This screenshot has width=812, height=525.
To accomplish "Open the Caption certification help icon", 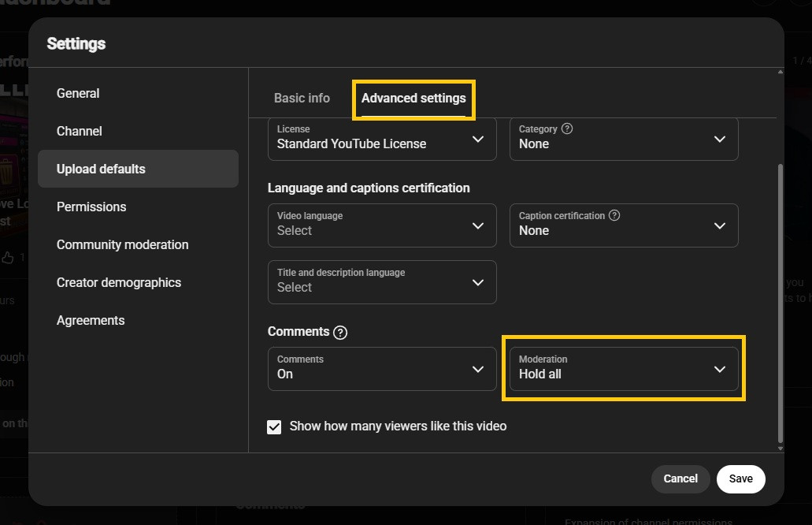I will (614, 215).
